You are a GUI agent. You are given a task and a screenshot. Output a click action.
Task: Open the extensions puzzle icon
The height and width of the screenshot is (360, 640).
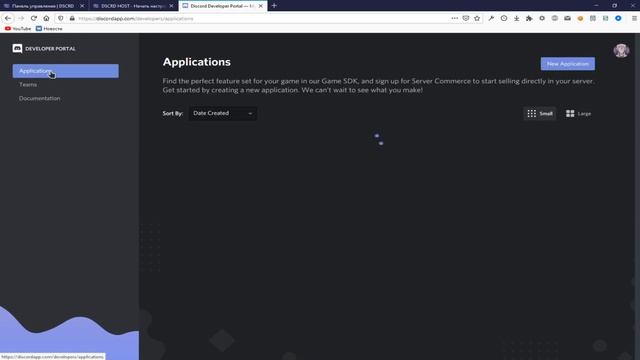pos(529,18)
